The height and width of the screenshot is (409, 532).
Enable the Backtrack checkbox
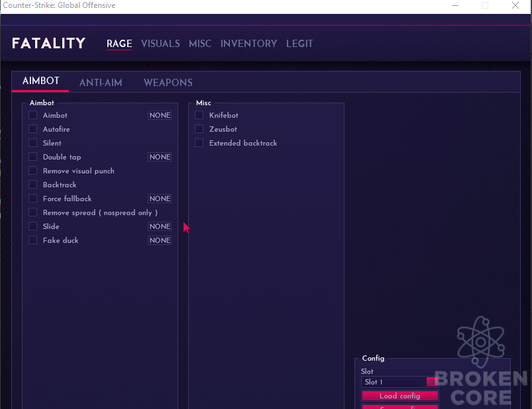tap(33, 185)
